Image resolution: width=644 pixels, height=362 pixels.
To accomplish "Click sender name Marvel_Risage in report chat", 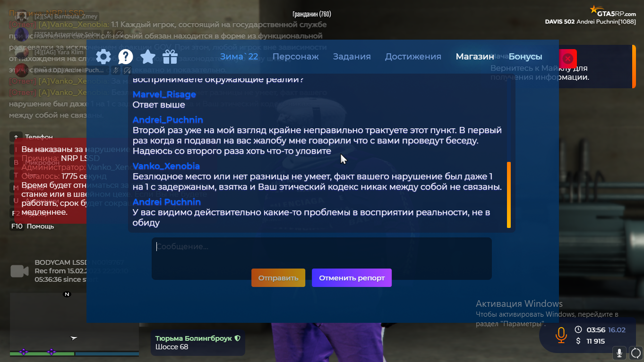I will coord(164,94).
